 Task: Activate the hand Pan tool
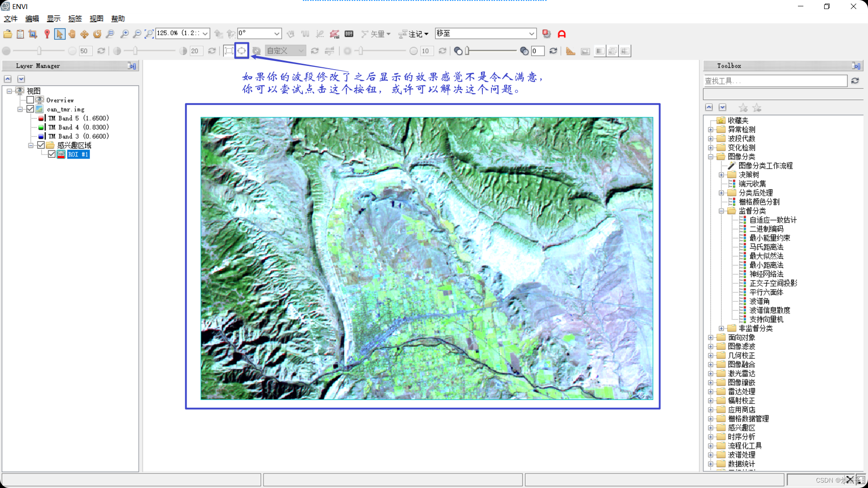click(x=72, y=34)
